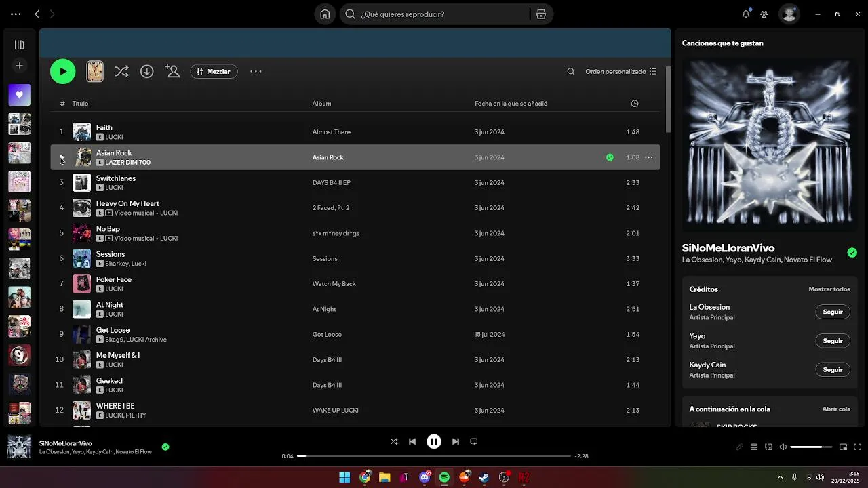Open the miniplayer icon
The width and height of the screenshot is (868, 488).
844,447
